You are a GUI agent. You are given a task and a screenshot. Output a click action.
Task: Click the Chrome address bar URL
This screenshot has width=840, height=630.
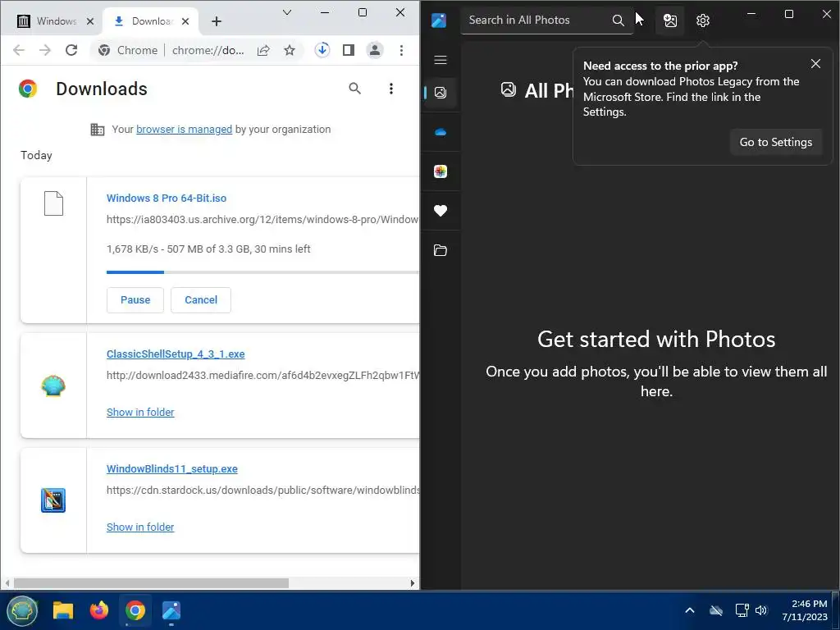point(208,50)
